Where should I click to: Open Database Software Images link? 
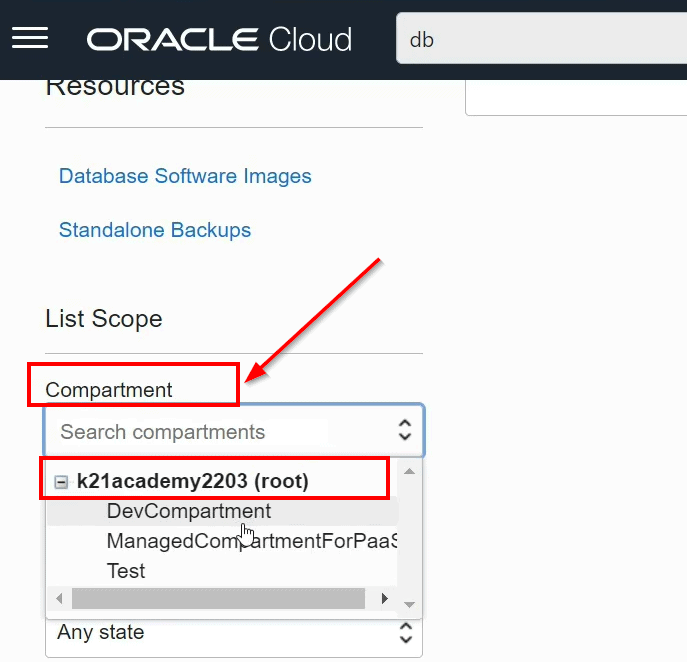click(x=185, y=176)
